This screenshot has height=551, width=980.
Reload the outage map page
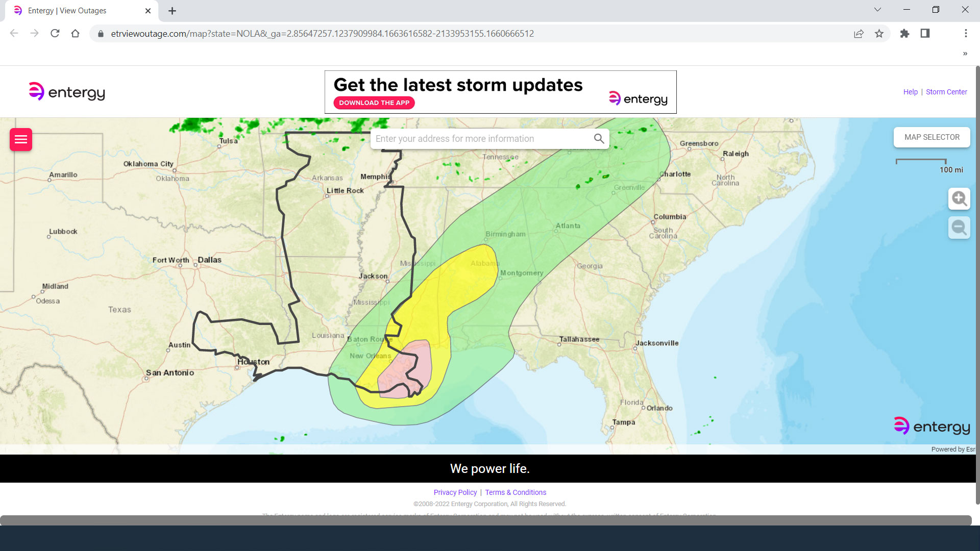click(55, 33)
